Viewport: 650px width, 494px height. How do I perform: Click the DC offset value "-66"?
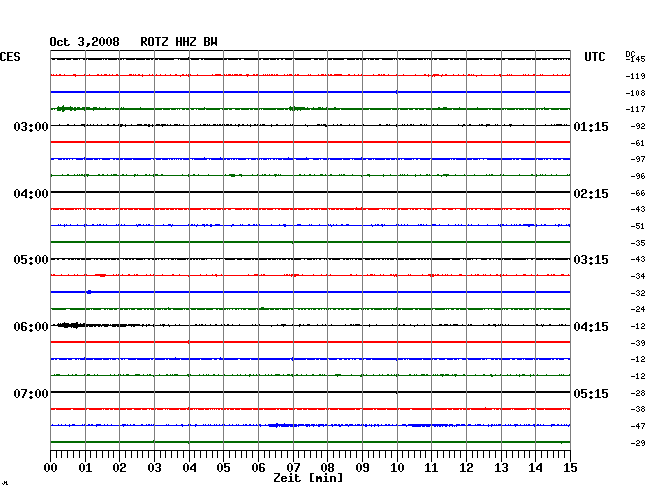click(638, 194)
